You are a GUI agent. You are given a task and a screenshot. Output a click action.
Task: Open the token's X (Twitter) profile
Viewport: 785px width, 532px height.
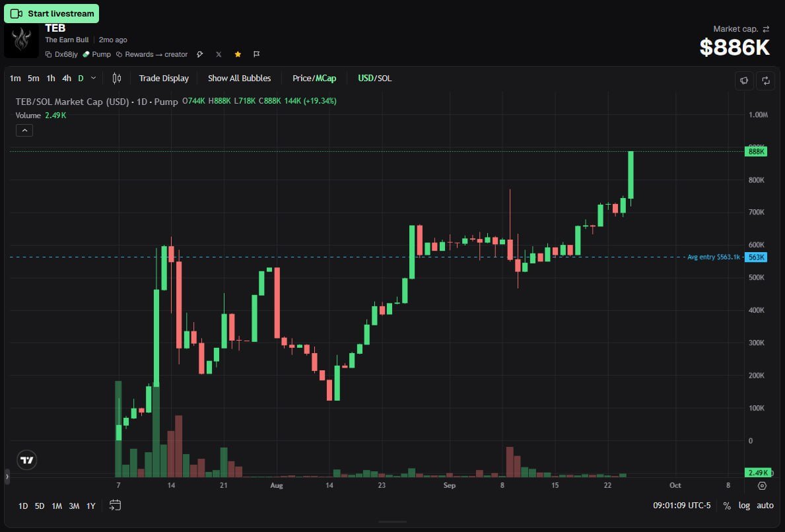pyautogui.click(x=219, y=54)
